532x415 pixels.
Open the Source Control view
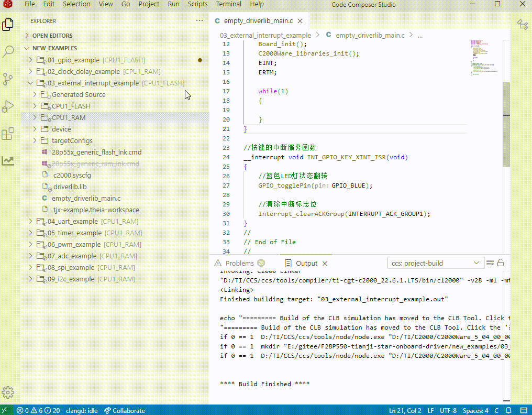(x=8, y=79)
